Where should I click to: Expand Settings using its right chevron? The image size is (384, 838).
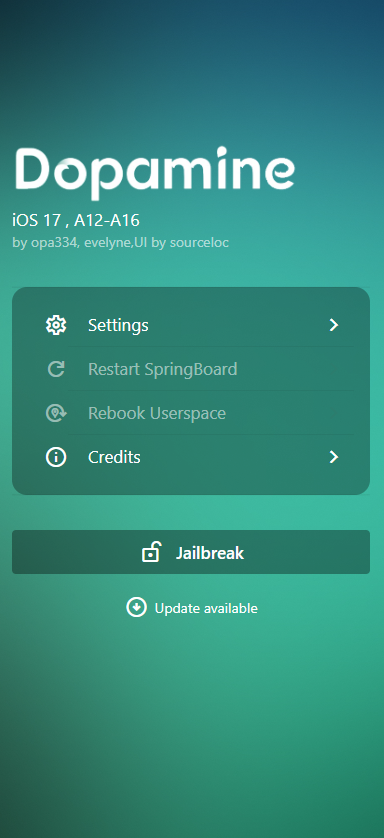(x=334, y=325)
